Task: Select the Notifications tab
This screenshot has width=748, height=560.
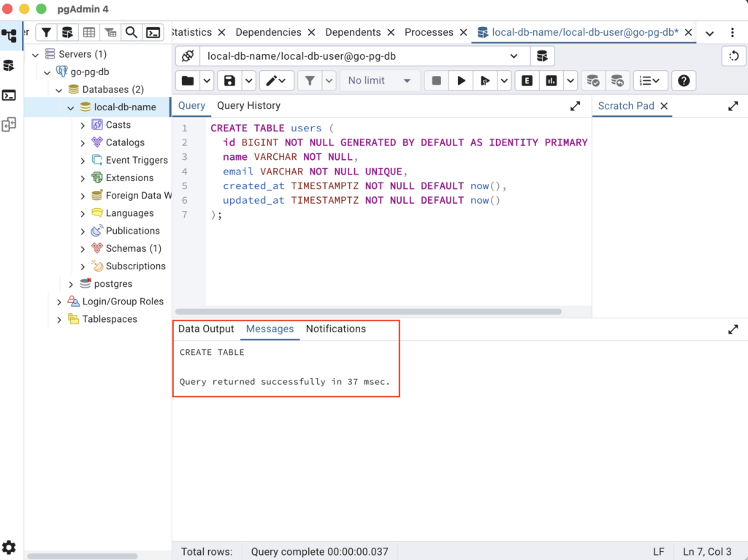Action: pos(335,329)
